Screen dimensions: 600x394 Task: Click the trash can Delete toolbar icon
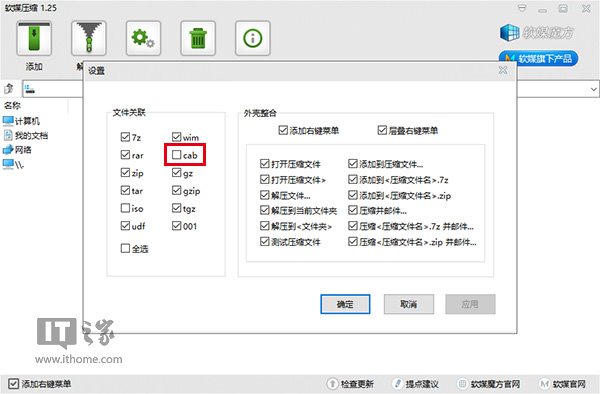point(198,38)
